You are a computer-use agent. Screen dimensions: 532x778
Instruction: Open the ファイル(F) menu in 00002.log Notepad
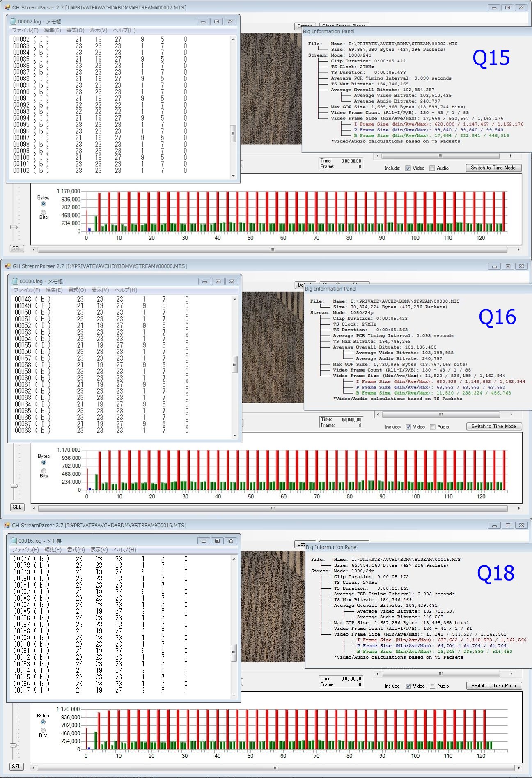click(x=25, y=30)
